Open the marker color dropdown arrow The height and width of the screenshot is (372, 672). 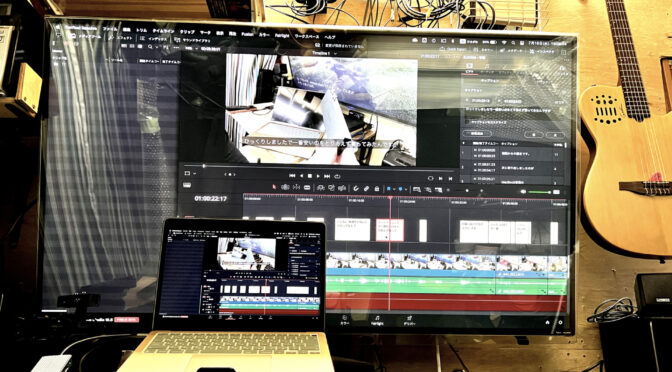click(x=406, y=189)
